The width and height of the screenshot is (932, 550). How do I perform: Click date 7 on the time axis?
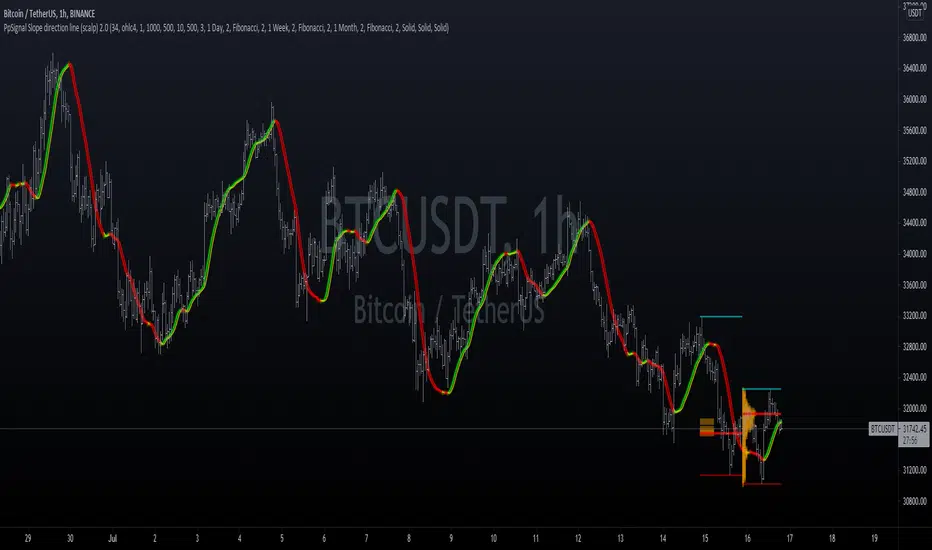coord(366,539)
